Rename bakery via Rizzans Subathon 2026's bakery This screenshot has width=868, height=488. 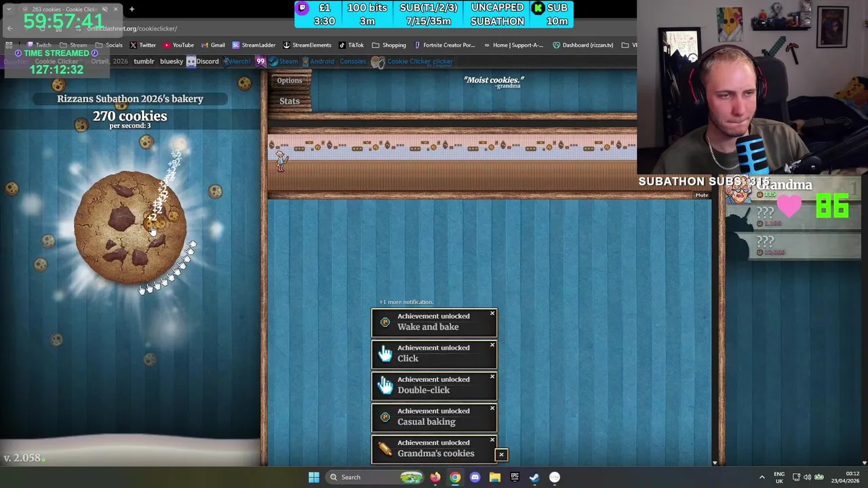point(130,99)
